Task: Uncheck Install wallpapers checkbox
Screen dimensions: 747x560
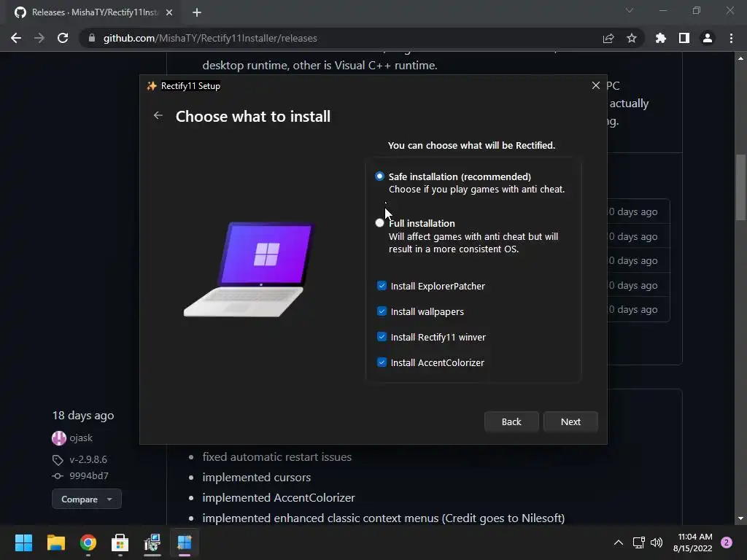Action: [382, 311]
